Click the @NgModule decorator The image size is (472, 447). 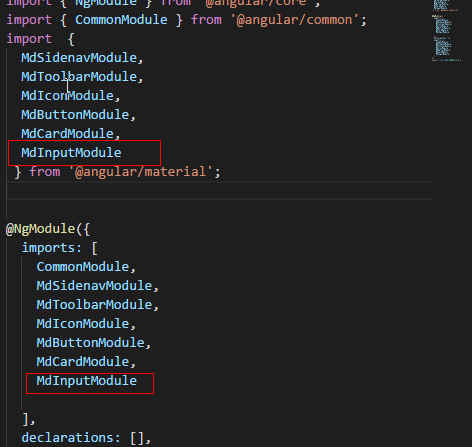tap(41, 229)
